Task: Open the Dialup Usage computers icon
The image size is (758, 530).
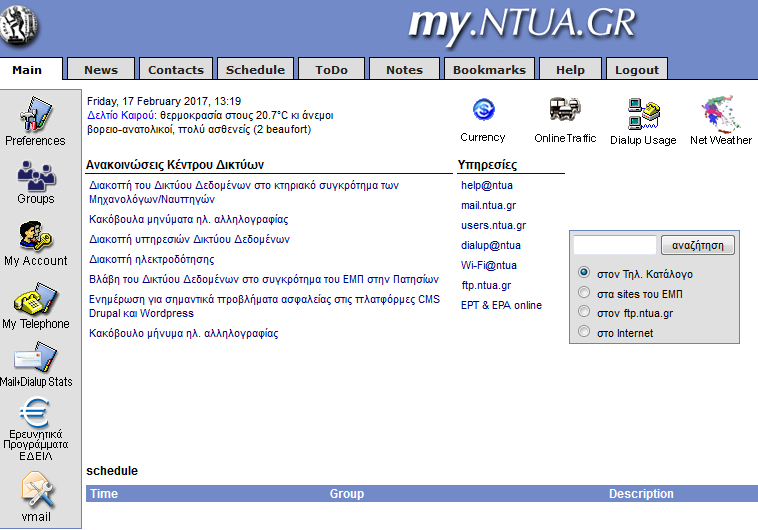Action: (x=643, y=114)
